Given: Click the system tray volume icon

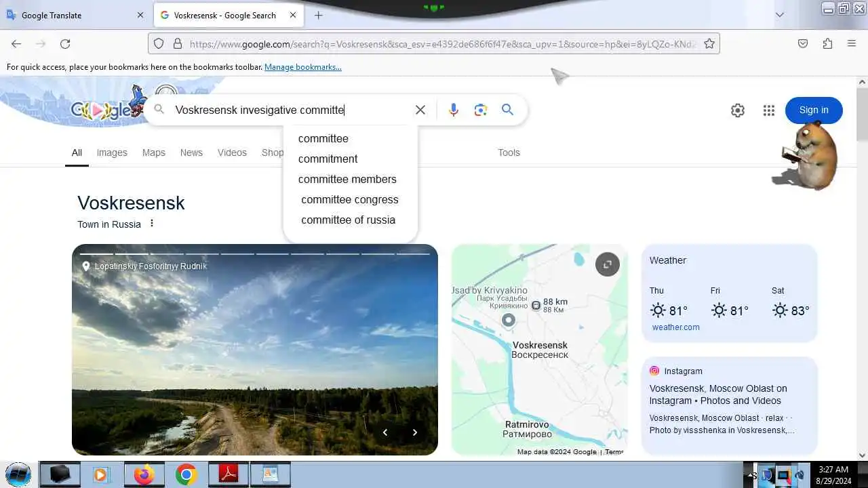Looking at the screenshot, I should tap(800, 475).
